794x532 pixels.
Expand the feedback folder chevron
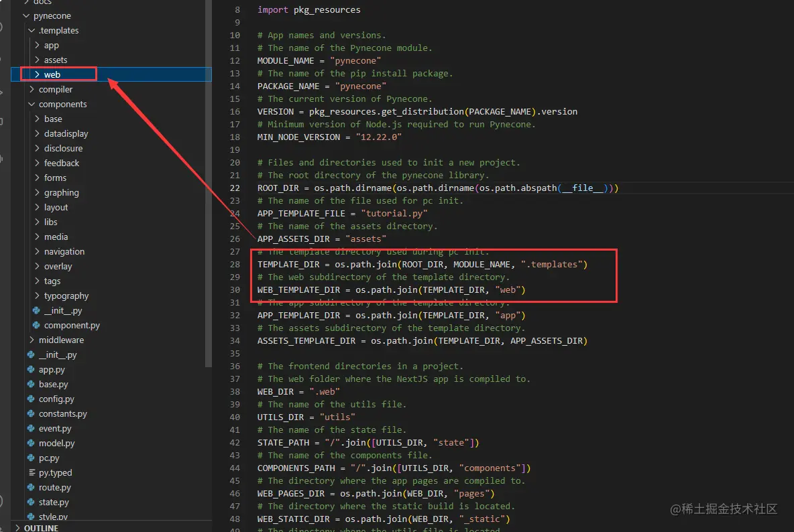37,163
